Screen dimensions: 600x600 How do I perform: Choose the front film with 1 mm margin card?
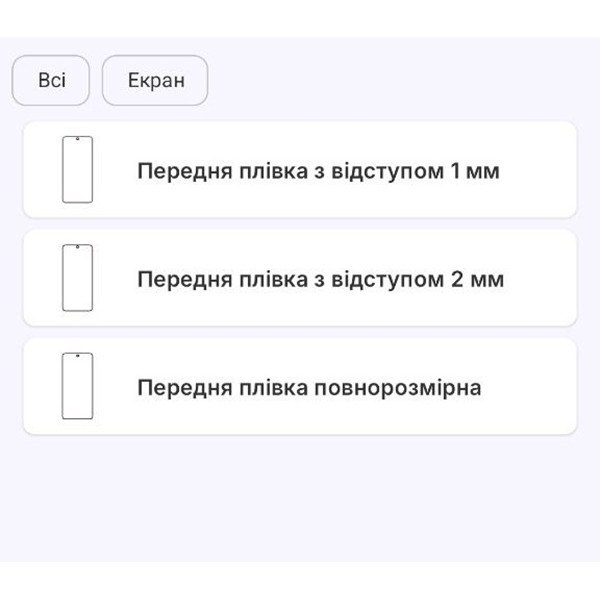[300, 170]
